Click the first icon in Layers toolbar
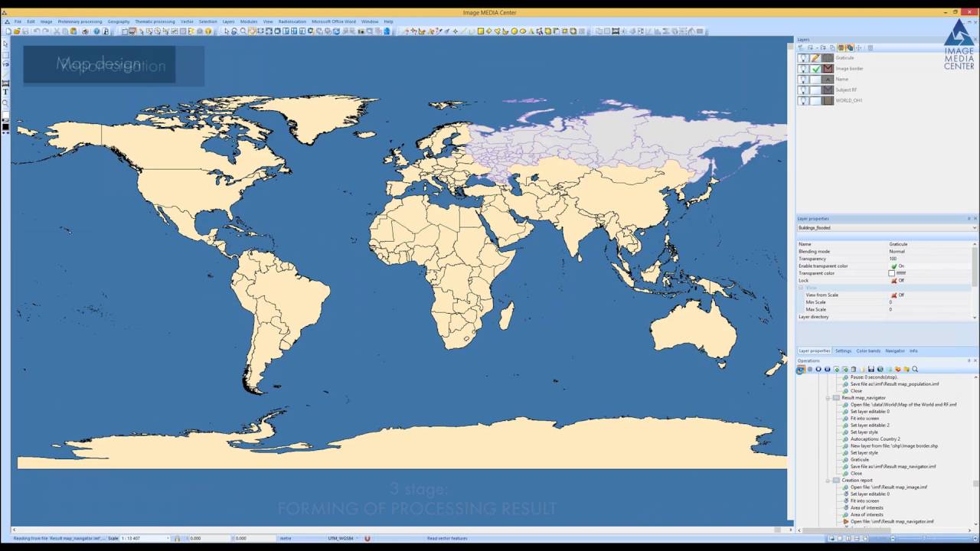Viewport: 980px width, 551px height. [x=800, y=47]
